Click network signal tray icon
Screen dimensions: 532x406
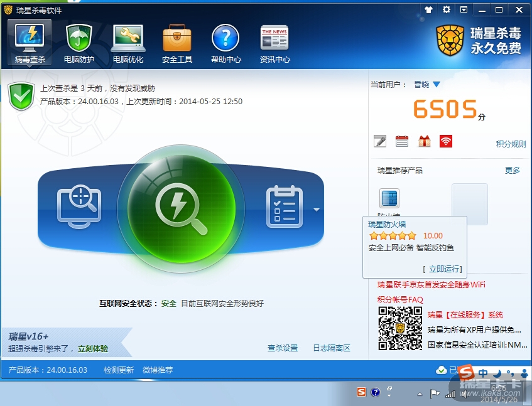pos(450,394)
